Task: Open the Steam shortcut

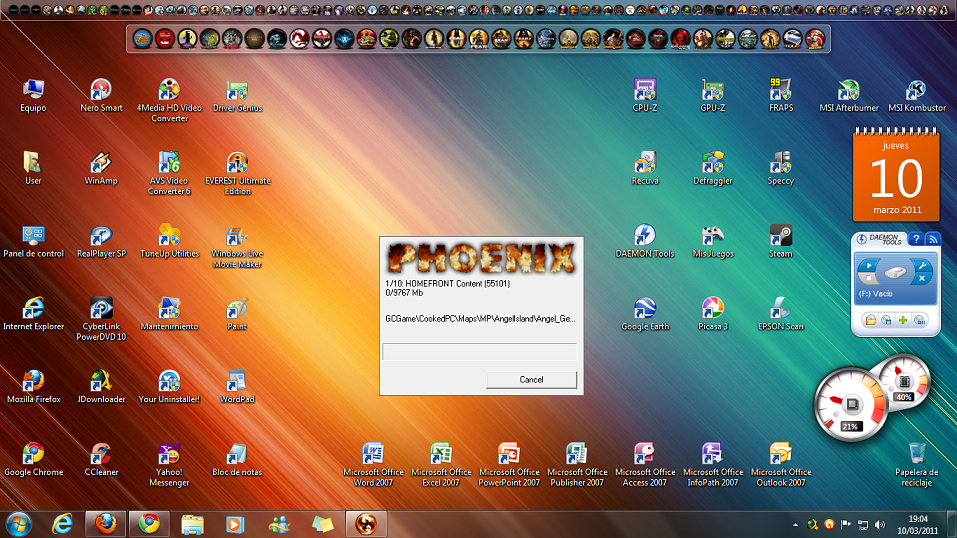Action: coord(781,242)
